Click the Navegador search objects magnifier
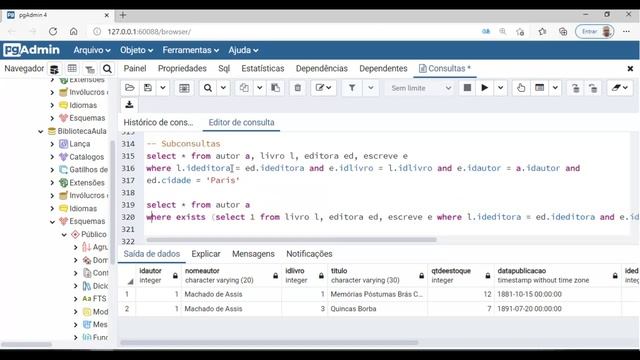The image size is (640, 360). coord(107,69)
